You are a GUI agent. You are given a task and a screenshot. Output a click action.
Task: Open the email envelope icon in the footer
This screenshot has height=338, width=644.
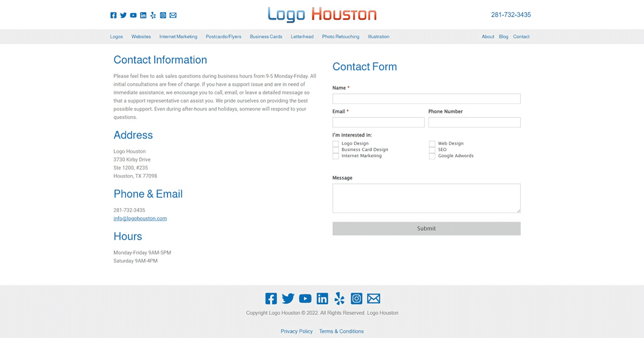373,298
